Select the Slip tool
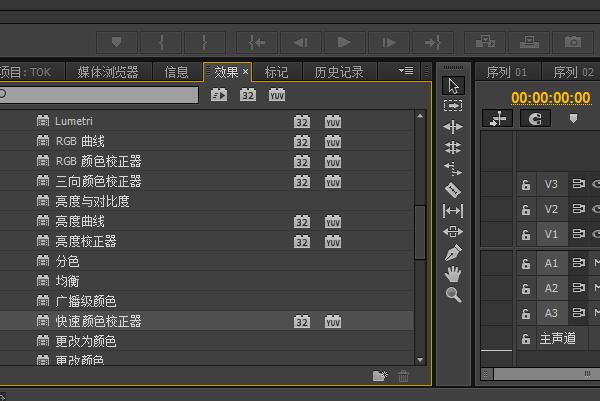 (x=453, y=211)
